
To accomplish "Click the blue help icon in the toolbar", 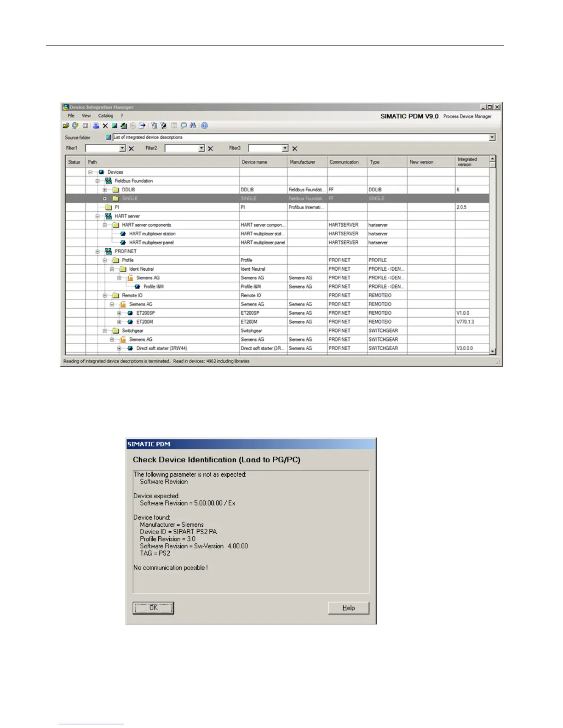I will (x=205, y=125).
